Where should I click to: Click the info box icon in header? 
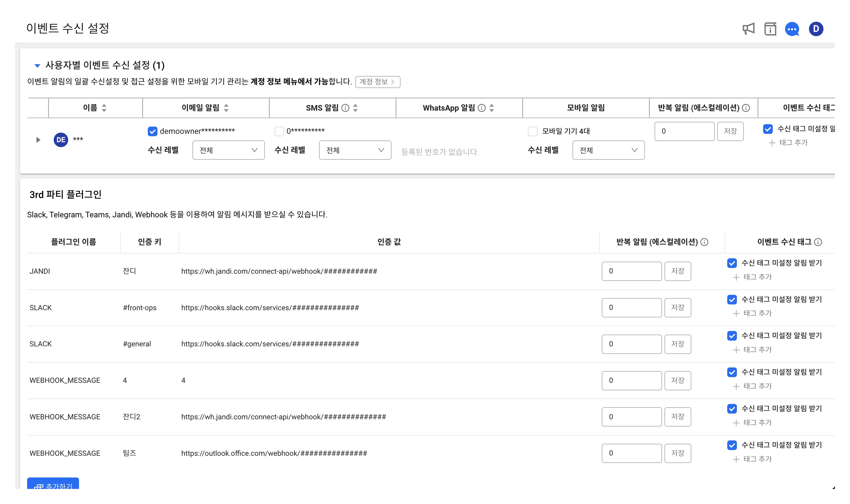(770, 29)
